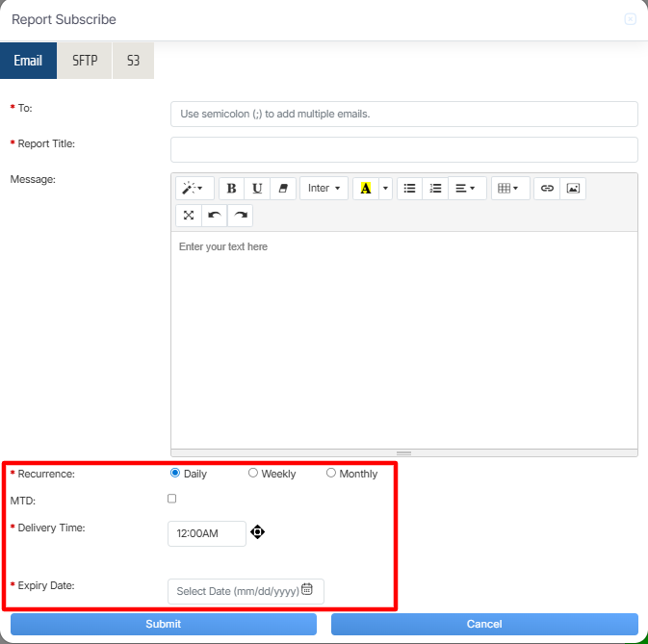
Task: Apply underline formatting to message text
Action: click(257, 189)
